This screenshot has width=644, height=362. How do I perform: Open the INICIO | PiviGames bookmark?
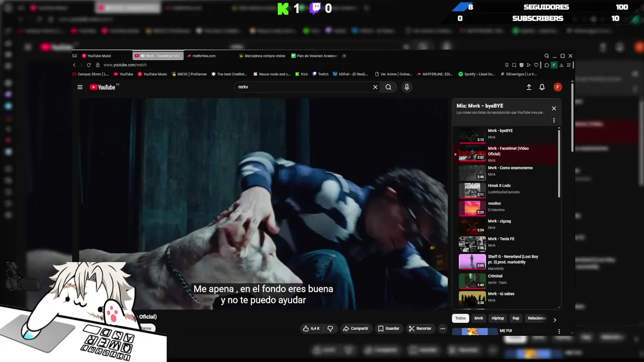pyautogui.click(x=189, y=74)
